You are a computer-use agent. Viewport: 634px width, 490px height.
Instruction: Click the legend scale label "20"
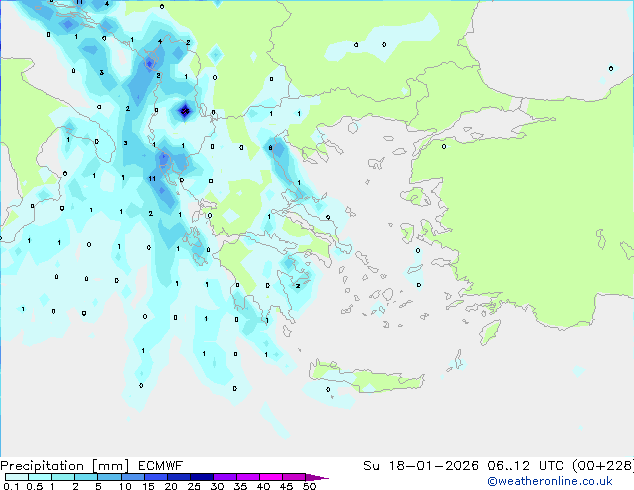(171, 486)
